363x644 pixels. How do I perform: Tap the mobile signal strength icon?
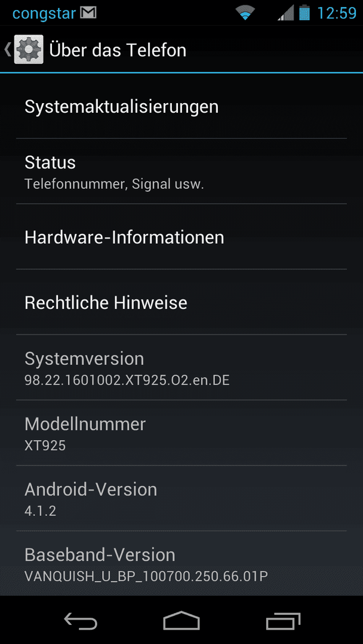coord(286,13)
